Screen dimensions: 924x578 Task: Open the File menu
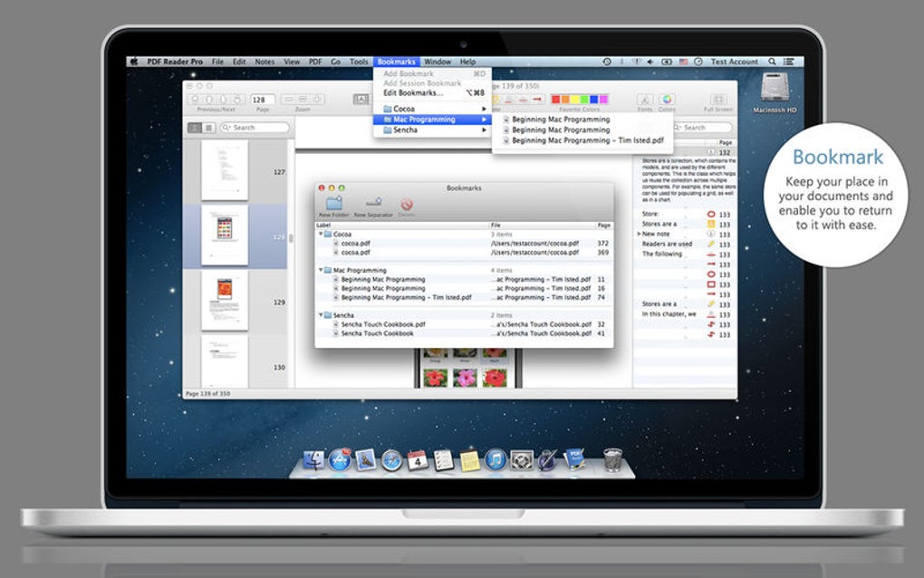[x=217, y=62]
